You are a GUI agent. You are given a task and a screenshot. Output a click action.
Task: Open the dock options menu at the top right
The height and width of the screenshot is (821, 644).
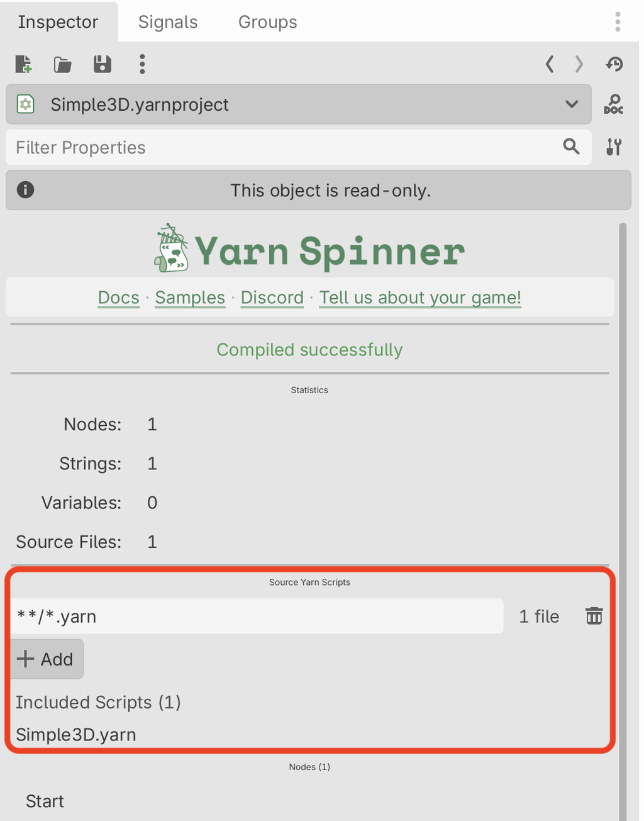[618, 22]
